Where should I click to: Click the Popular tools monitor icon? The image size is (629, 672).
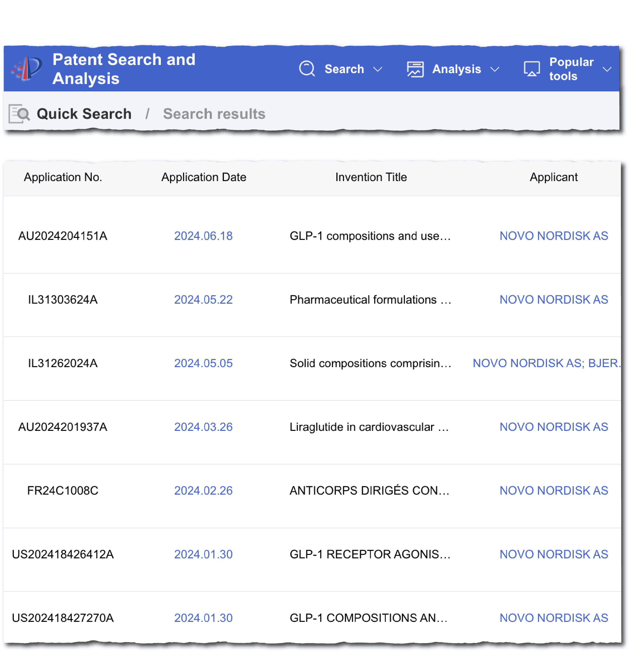[x=531, y=69]
